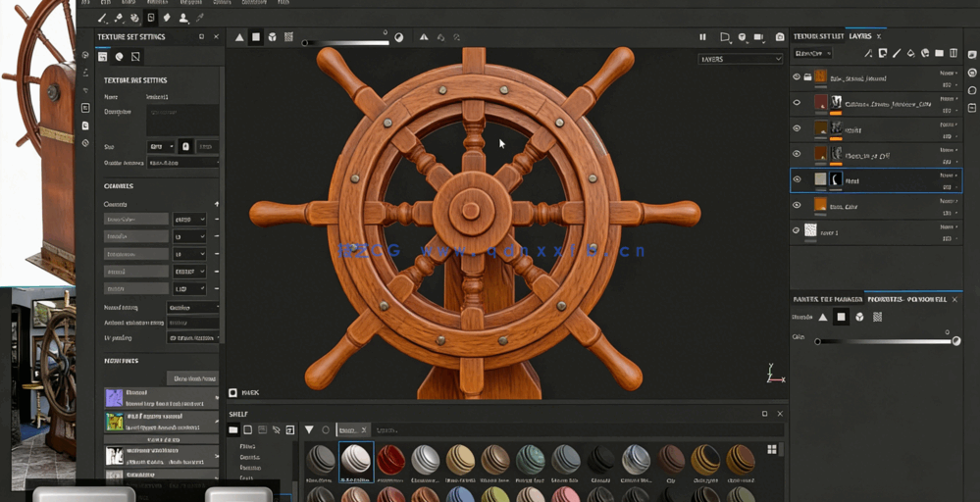Screen dimensions: 980x502
Task: Switch the shelf to grid view icon
Action: point(772,450)
